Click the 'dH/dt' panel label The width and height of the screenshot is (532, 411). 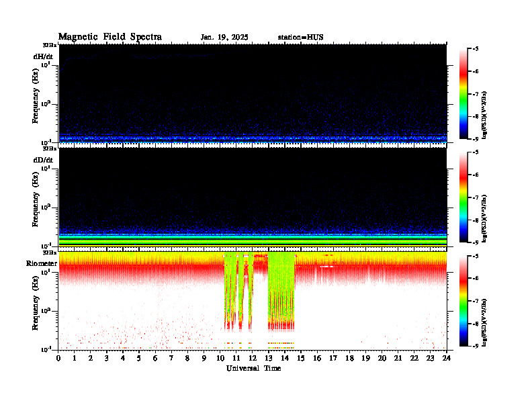click(43, 56)
